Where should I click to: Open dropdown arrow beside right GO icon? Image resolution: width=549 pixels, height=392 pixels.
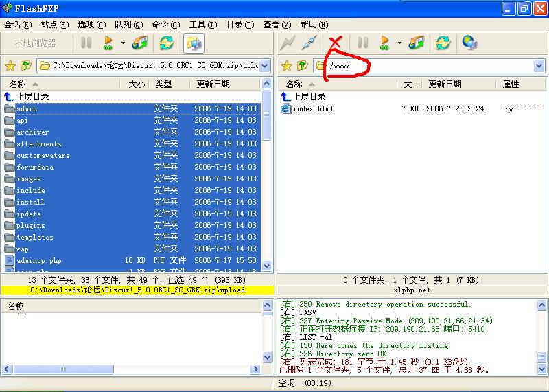coord(399,43)
